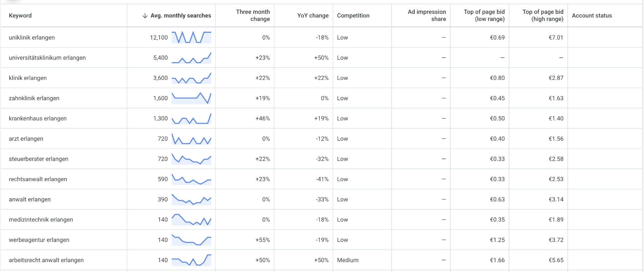Select the rechtsanwalt erlangen keyword
The image size is (644, 272).
[x=38, y=179]
